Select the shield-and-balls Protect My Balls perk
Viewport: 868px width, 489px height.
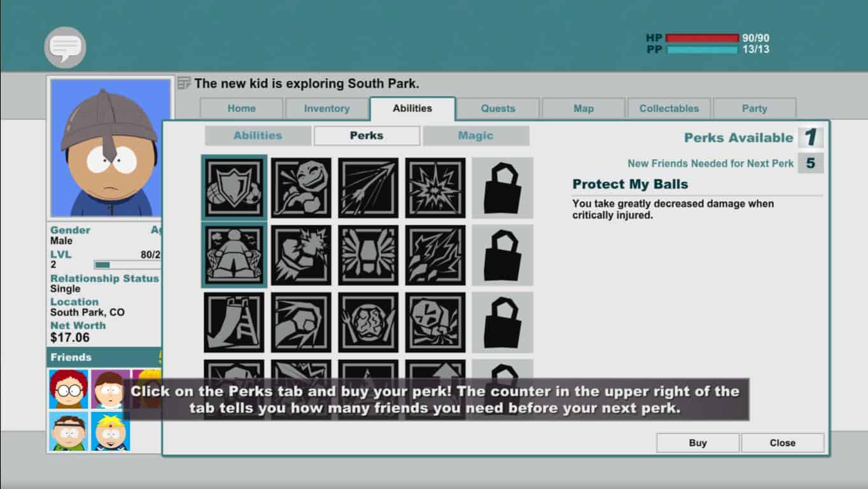click(x=234, y=188)
